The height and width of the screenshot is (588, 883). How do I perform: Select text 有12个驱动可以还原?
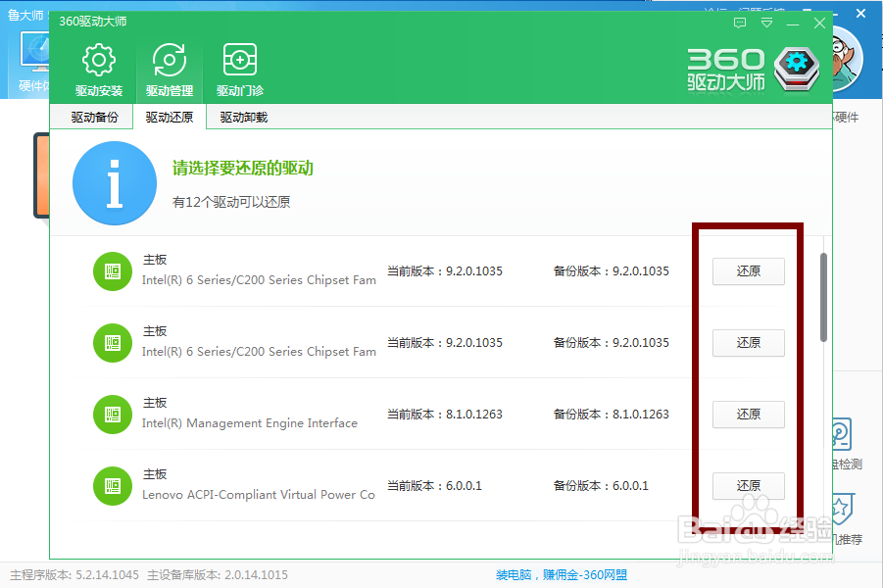click(x=231, y=202)
